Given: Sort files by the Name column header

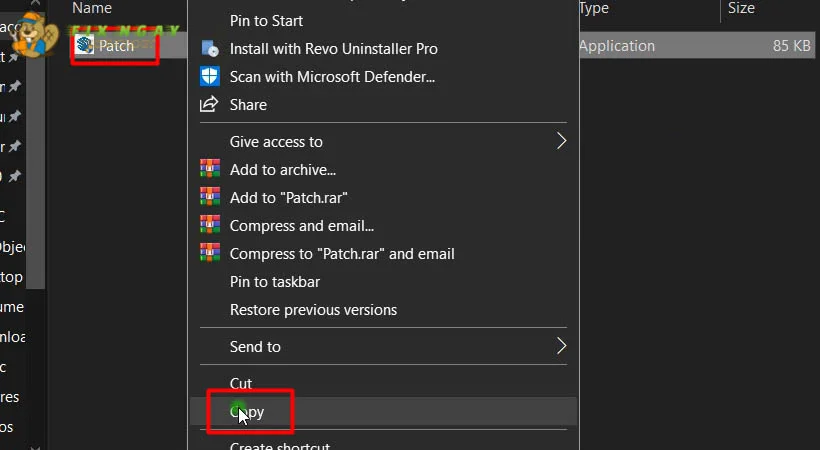Looking at the screenshot, I should pyautogui.click(x=92, y=8).
